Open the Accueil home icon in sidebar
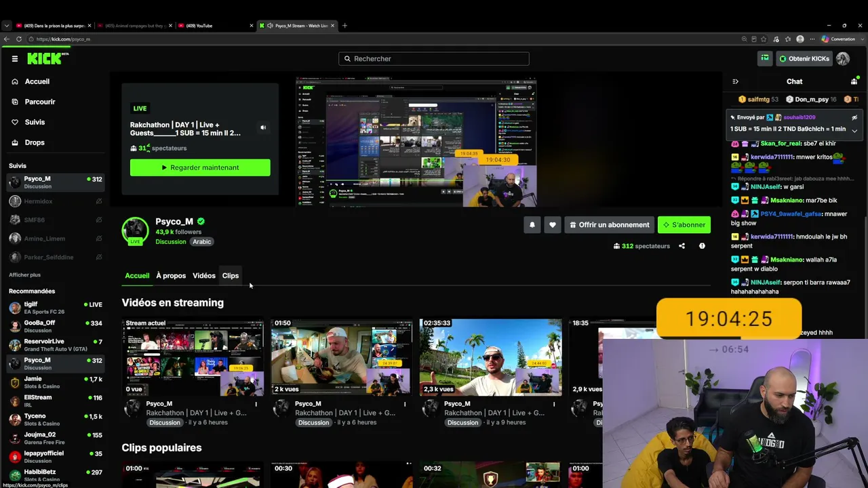The height and width of the screenshot is (488, 868). [15, 81]
